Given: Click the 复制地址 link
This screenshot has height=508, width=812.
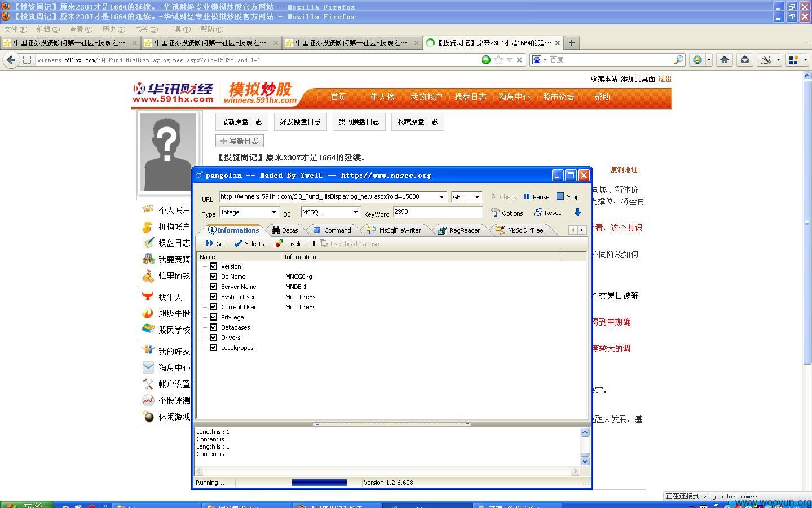Looking at the screenshot, I should [624, 170].
